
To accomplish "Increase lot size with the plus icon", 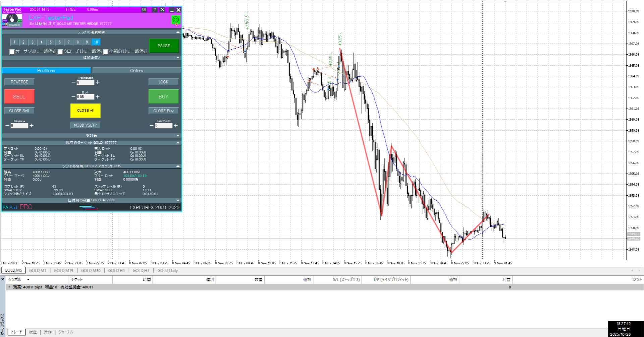I will [x=98, y=97].
